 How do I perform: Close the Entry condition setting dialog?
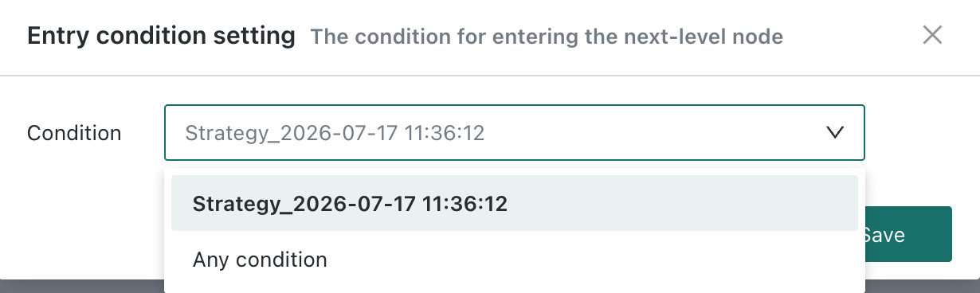[932, 35]
